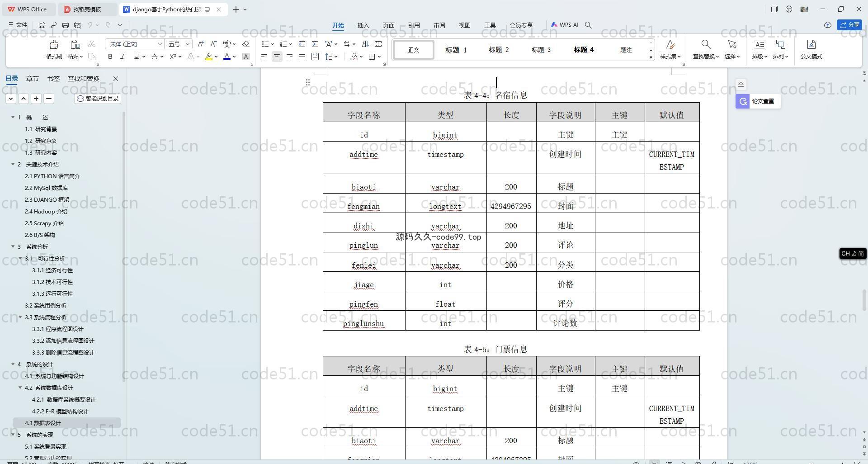The height and width of the screenshot is (464, 868).
Task: Increase font size with A+ icon
Action: (x=201, y=44)
